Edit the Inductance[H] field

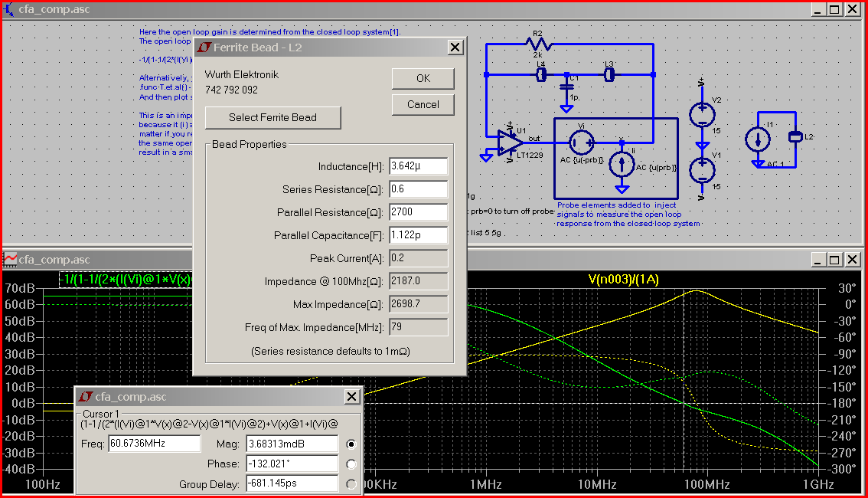coord(418,165)
